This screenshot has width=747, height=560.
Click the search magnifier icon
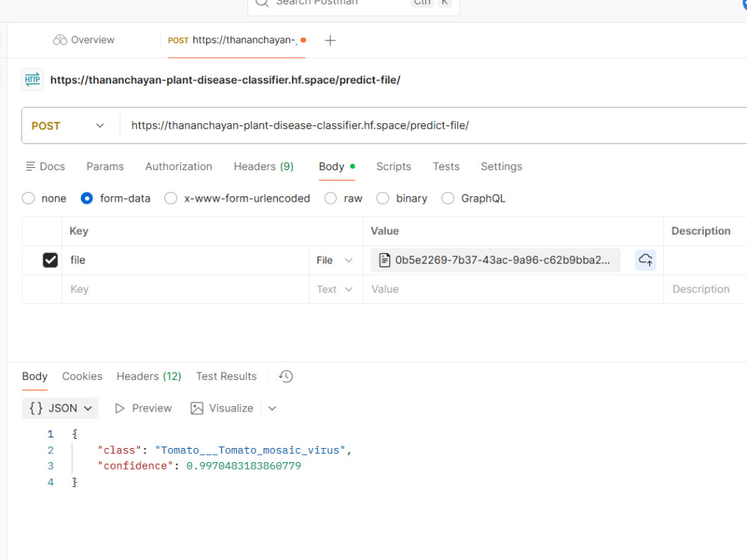(262, 2)
